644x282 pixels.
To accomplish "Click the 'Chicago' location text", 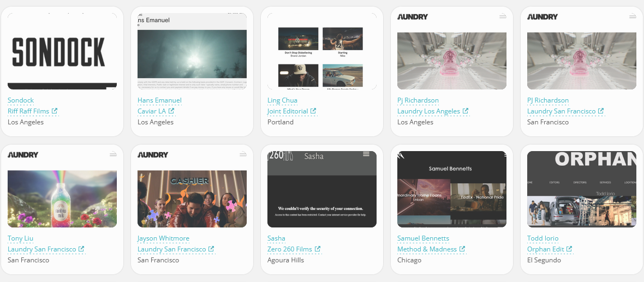I will pyautogui.click(x=409, y=260).
